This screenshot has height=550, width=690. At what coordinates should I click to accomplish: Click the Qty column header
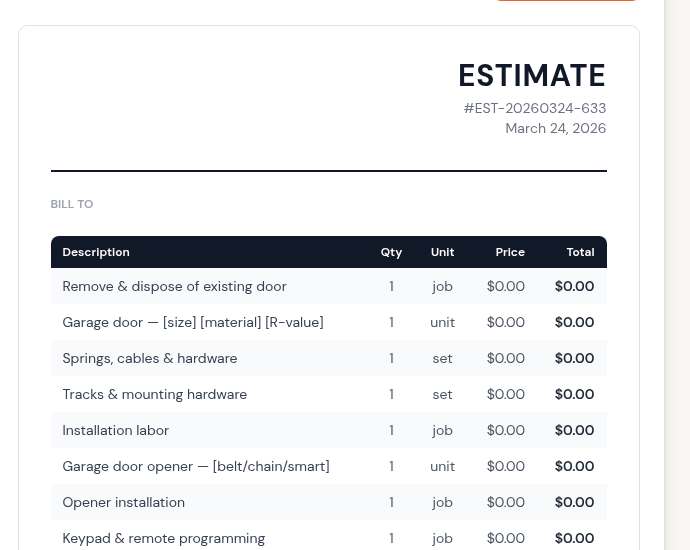click(x=391, y=252)
